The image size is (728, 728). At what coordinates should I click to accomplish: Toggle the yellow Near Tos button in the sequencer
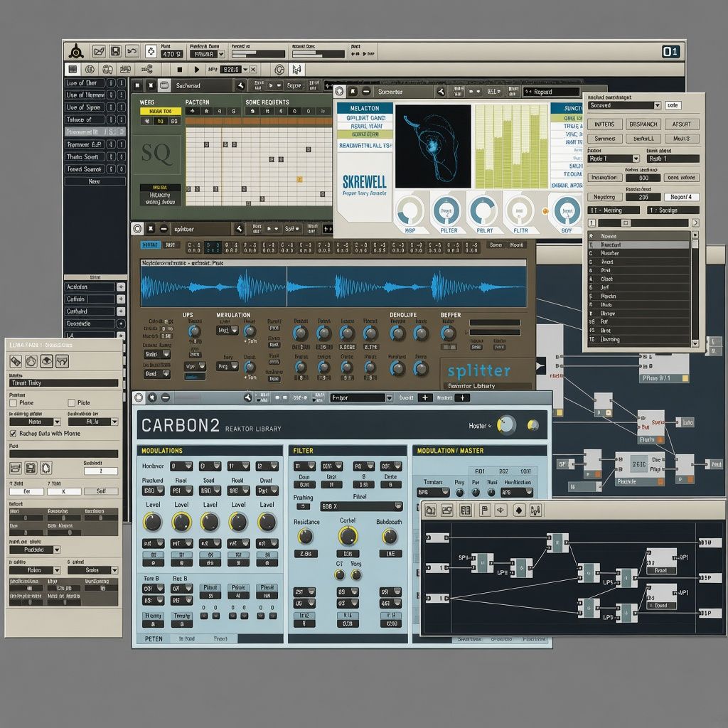(x=160, y=112)
